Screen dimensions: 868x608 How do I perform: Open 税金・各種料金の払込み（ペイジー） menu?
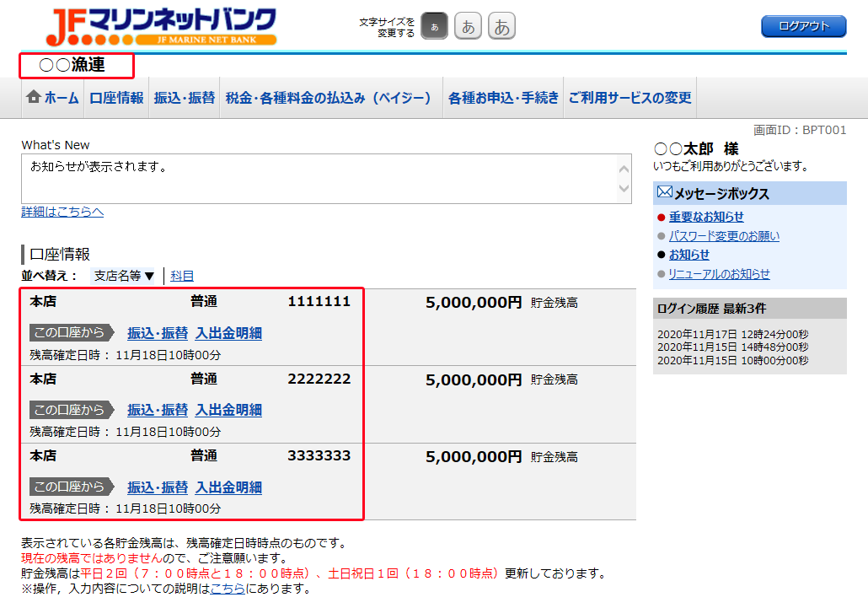click(329, 98)
